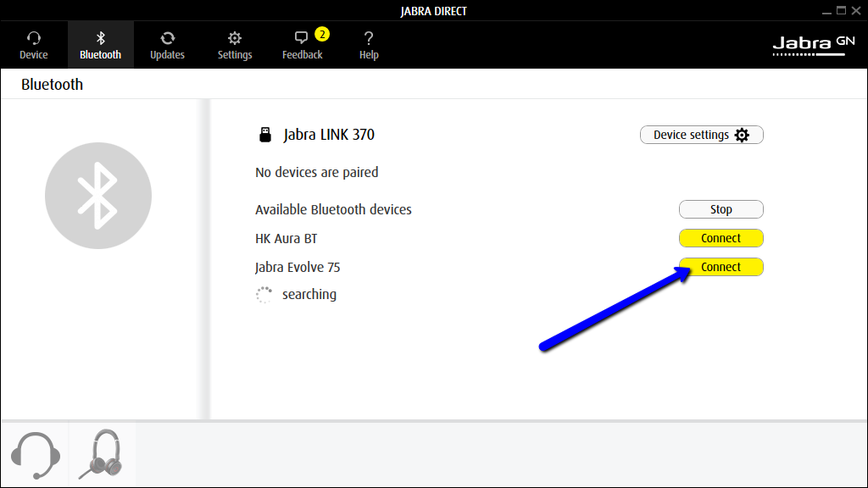Click the 'HK Aura BT' device name
This screenshot has width=868, height=488.
click(287, 238)
